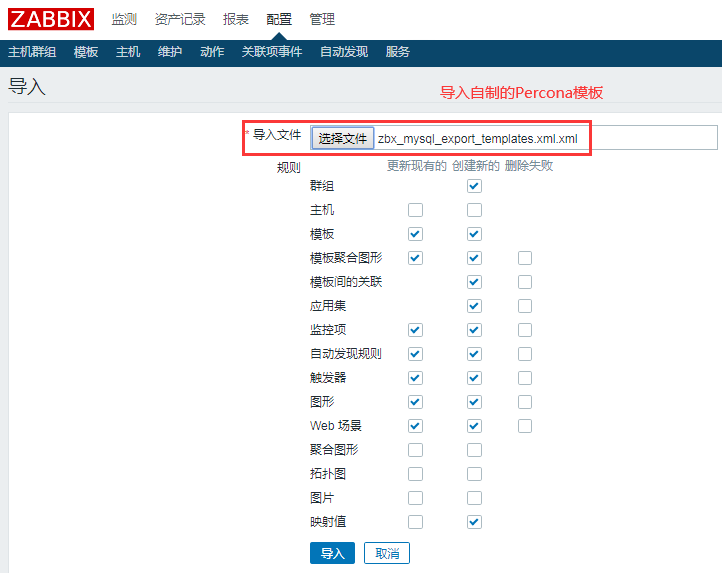The height and width of the screenshot is (573, 722).
Task: Uncheck 更新现有的 for 图形 row
Action: 415,402
